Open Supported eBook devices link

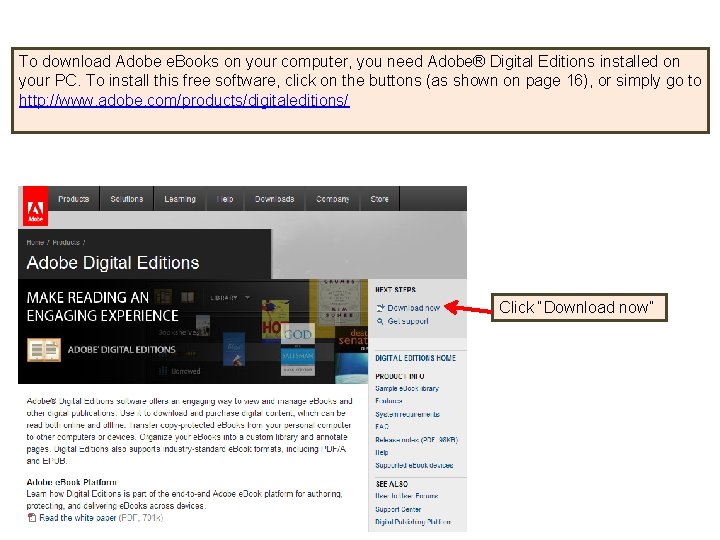pyautogui.click(x=414, y=465)
